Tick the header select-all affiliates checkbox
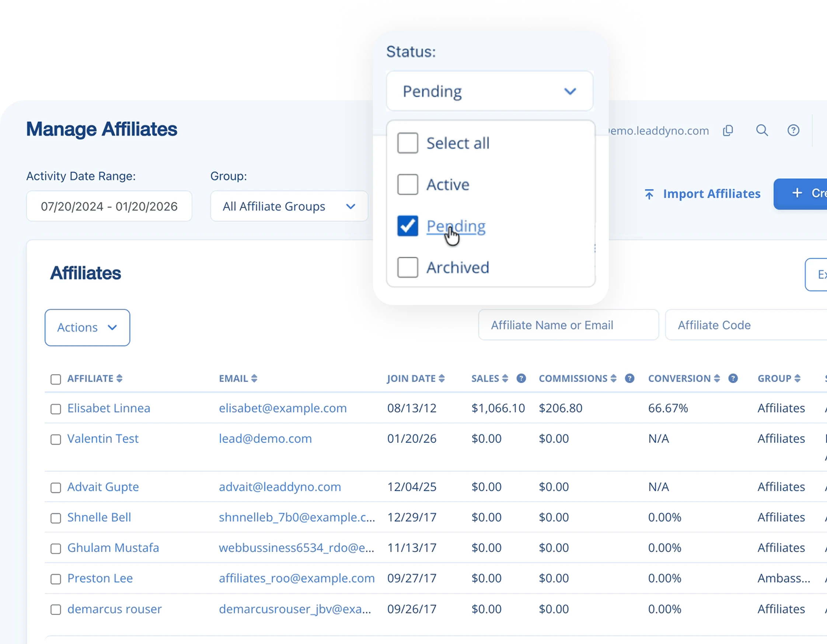 pyautogui.click(x=56, y=379)
